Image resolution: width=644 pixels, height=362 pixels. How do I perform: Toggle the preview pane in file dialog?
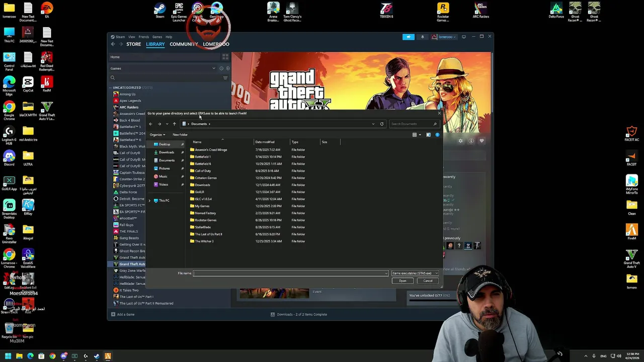point(428,135)
